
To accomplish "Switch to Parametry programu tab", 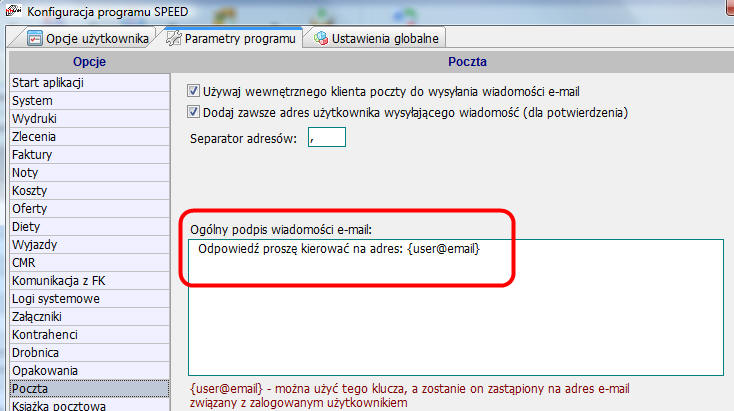I will point(231,38).
